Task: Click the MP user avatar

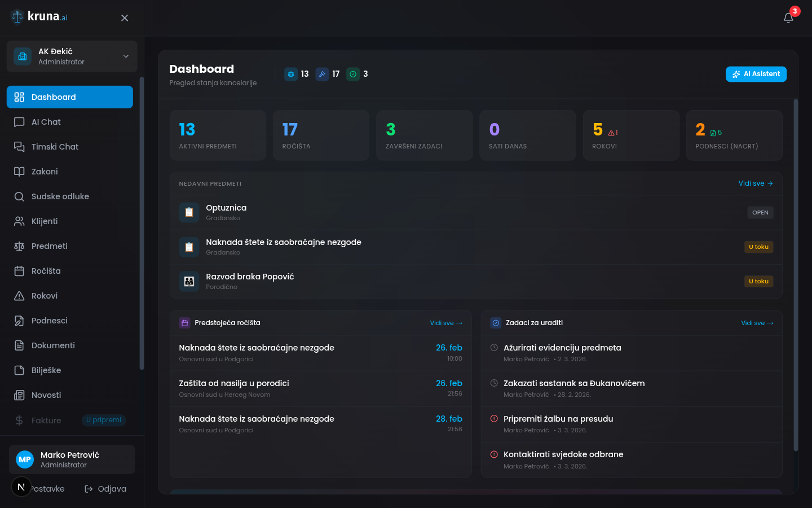Action: [x=25, y=459]
